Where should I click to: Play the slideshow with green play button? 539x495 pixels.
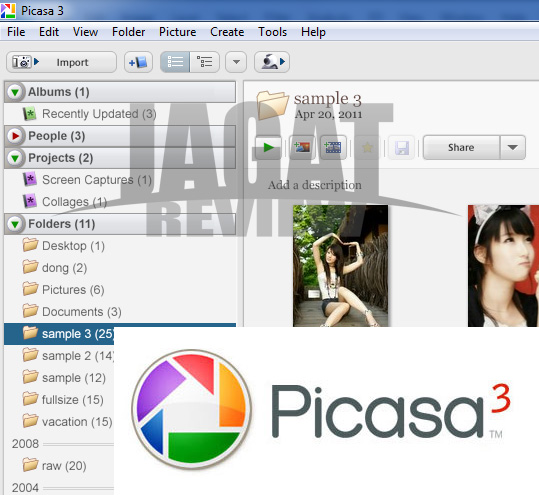268,148
